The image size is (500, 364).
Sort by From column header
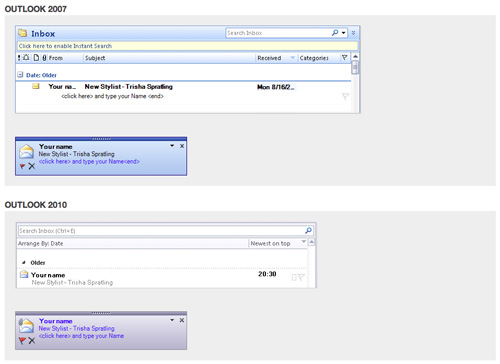coord(56,58)
